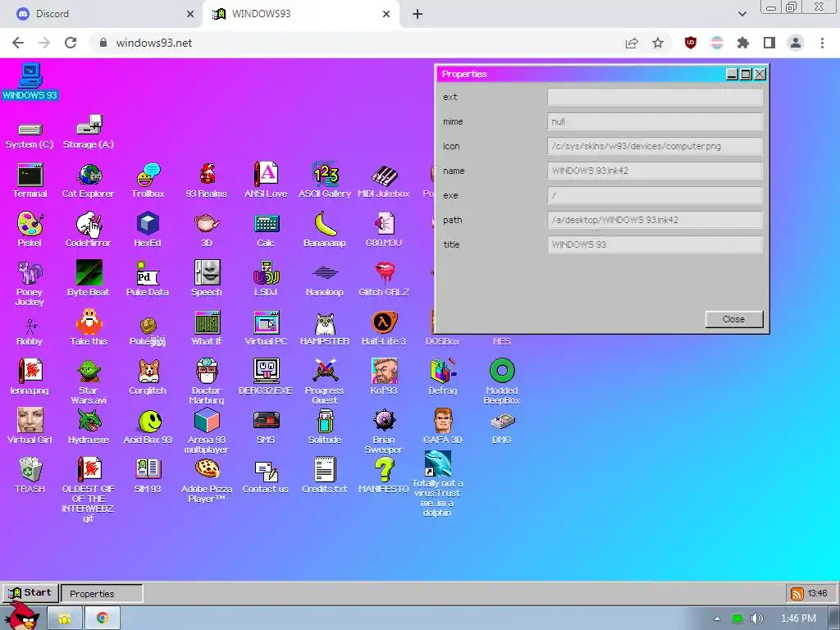840x630 pixels.
Task: Launch Brian Sweeper icon
Action: (x=384, y=431)
